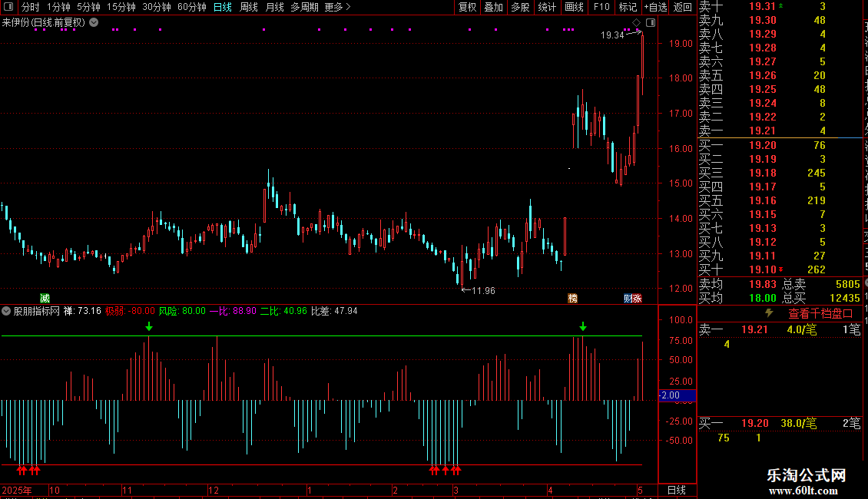Click the blue -2.00 axis value marker
This screenshot has width=868, height=499.
tap(677, 395)
